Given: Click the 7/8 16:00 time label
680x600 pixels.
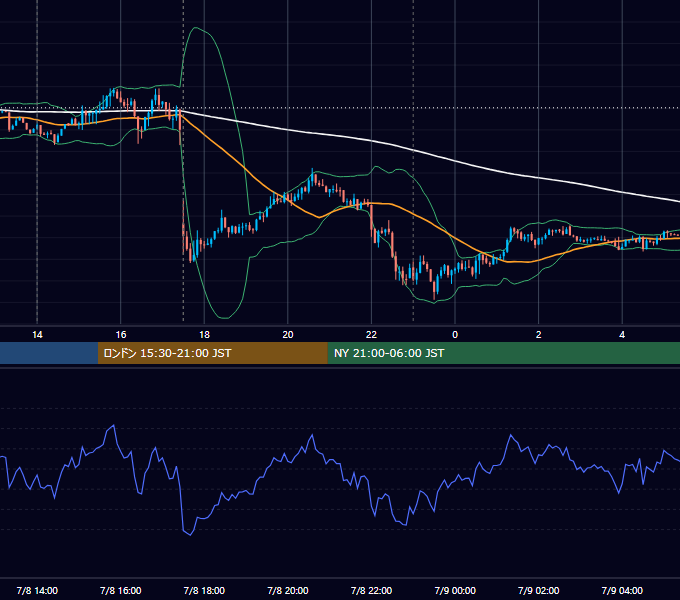Looking at the screenshot, I should tap(121, 590).
